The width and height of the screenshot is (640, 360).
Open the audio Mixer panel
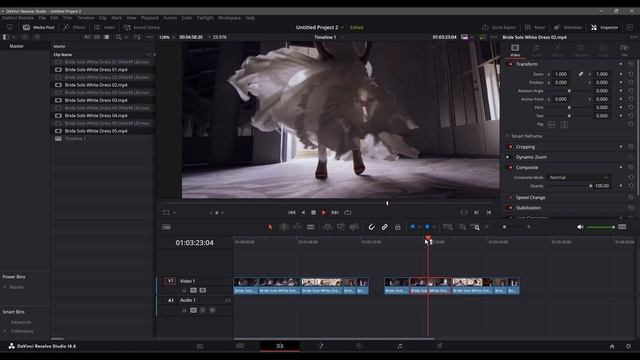[535, 27]
